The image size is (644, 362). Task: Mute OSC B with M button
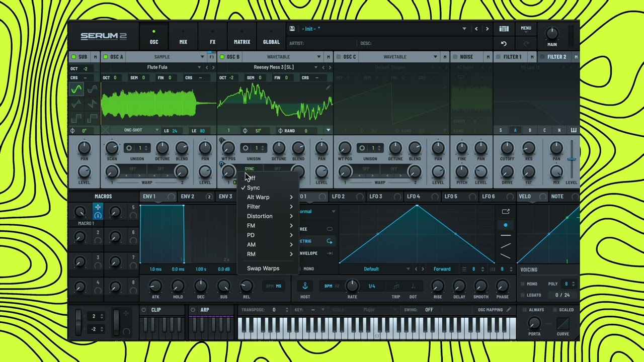tap(328, 57)
